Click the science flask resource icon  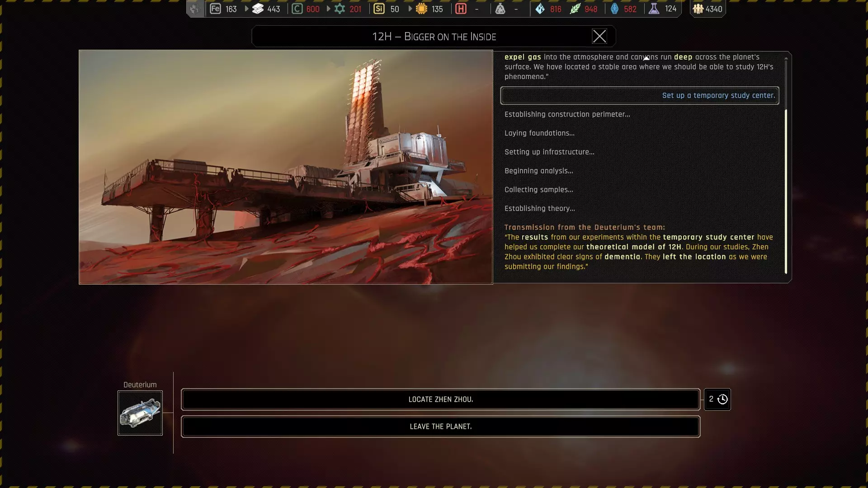(x=654, y=9)
